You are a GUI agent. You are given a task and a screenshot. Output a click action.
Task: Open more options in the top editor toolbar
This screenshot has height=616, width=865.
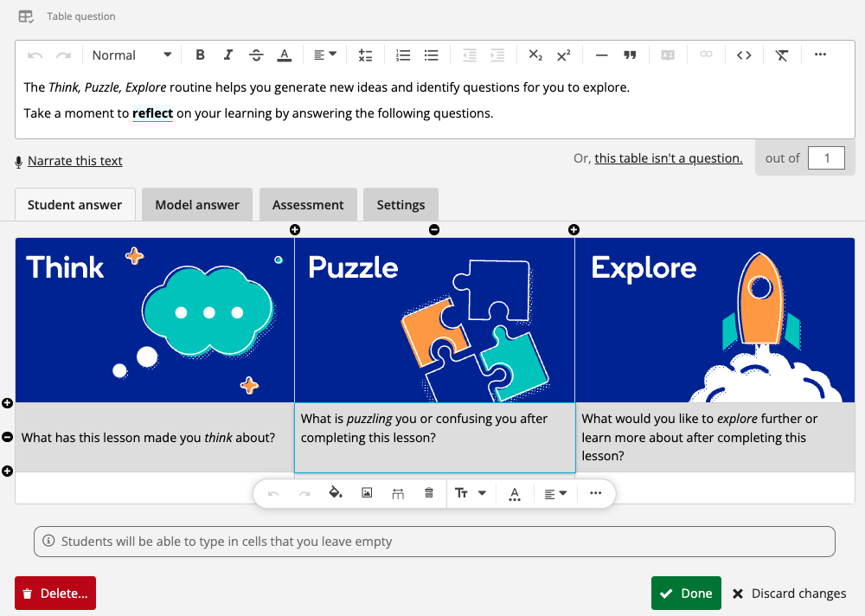click(820, 55)
